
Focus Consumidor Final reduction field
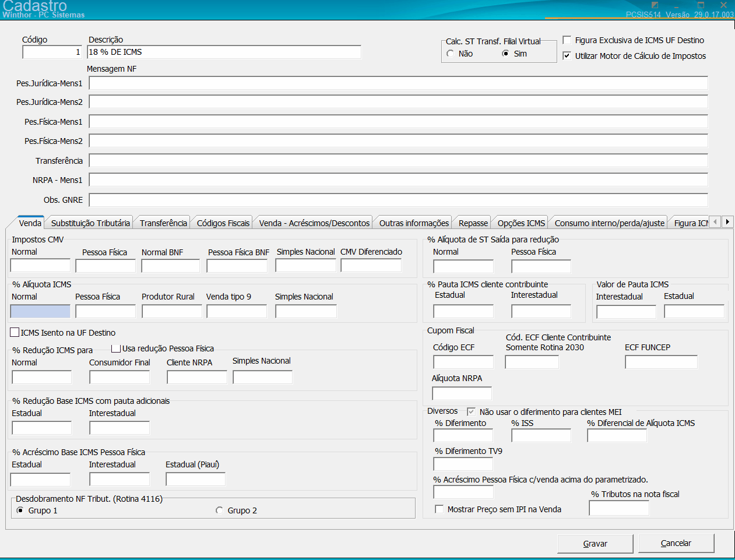coord(119,377)
